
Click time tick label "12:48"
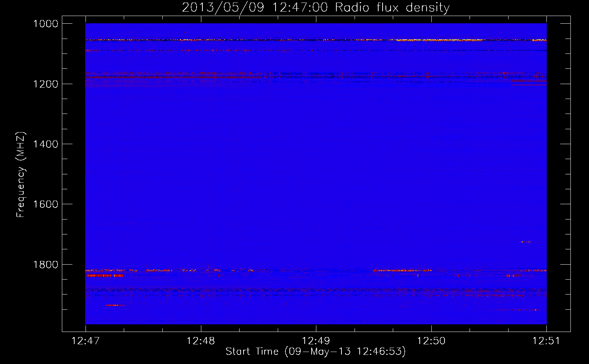click(201, 341)
